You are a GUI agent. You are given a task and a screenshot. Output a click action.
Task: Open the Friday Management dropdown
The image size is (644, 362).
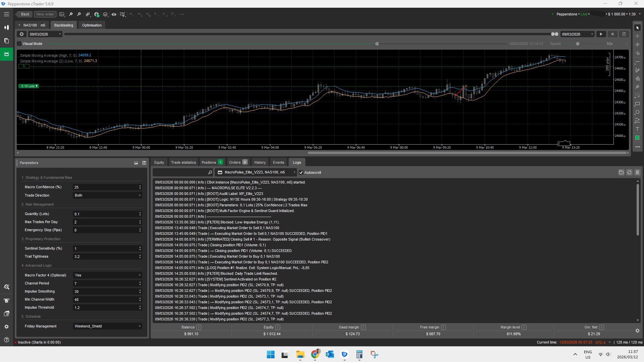coord(107,326)
